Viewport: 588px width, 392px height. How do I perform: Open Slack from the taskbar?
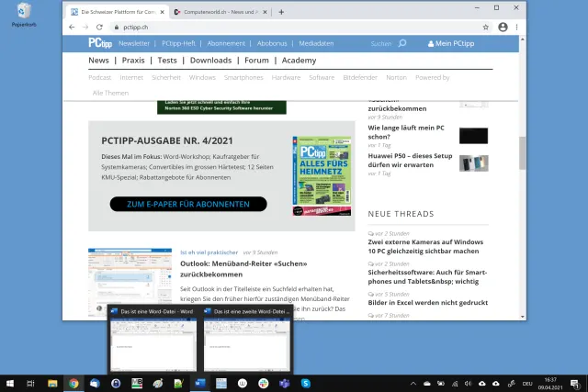[x=264, y=384]
